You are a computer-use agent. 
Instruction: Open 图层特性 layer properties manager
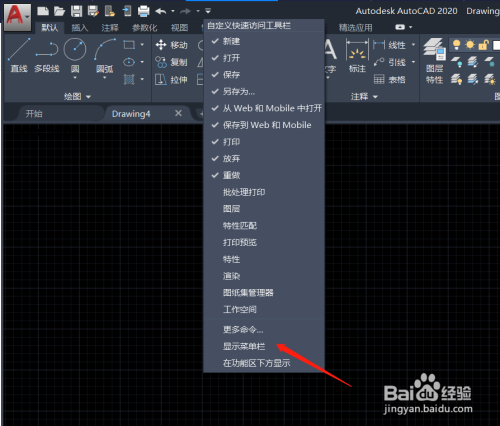pyautogui.click(x=434, y=61)
